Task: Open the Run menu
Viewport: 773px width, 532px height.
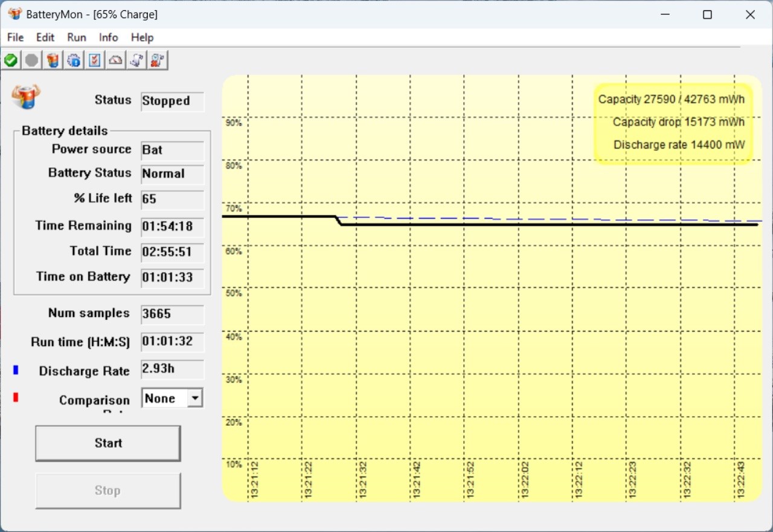Action: pos(77,37)
